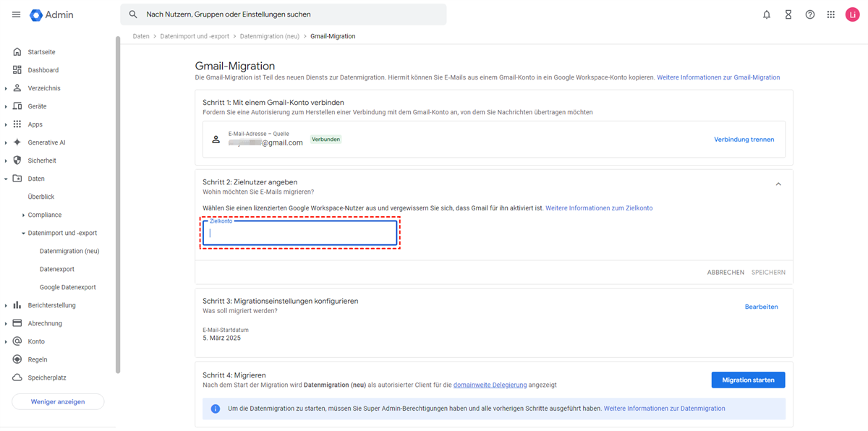868x431 pixels.
Task: Expand the Compliance subsection
Action: (23, 215)
